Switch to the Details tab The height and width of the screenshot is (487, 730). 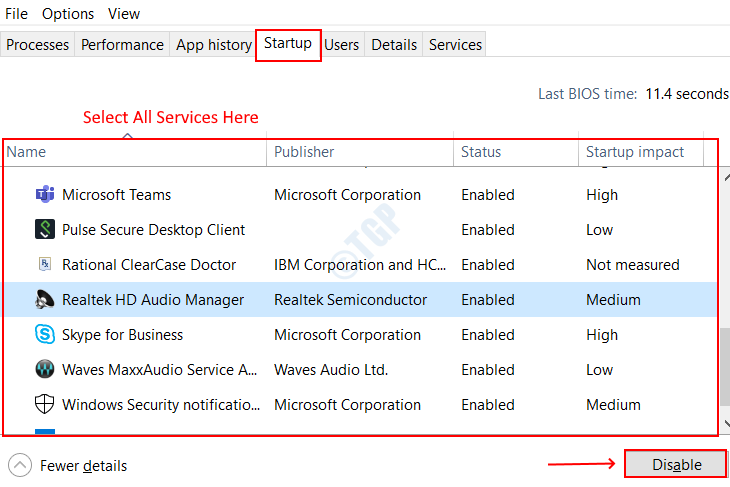pyautogui.click(x=394, y=45)
